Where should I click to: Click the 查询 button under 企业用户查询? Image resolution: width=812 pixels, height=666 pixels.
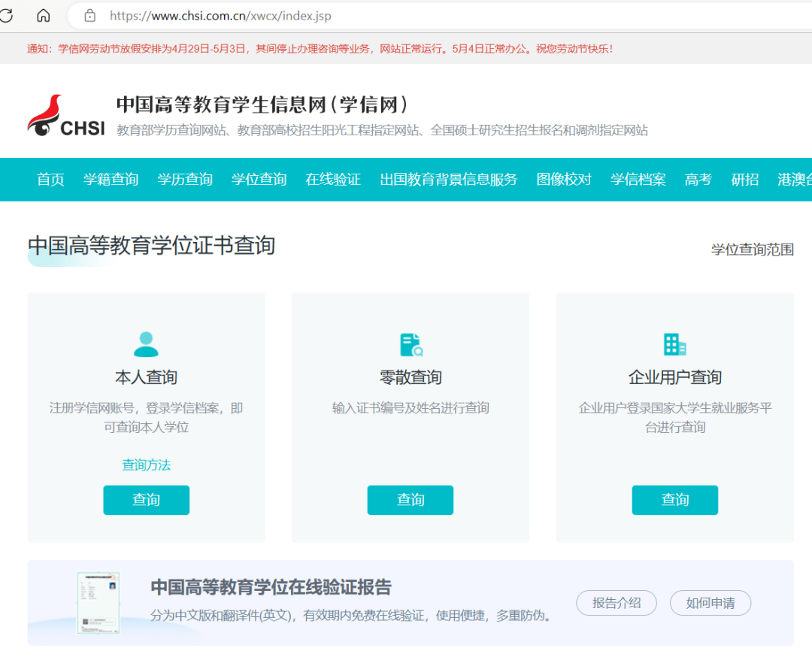(674, 500)
